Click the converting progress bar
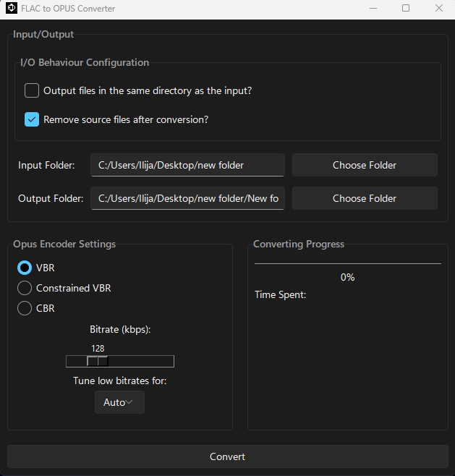 (x=347, y=263)
